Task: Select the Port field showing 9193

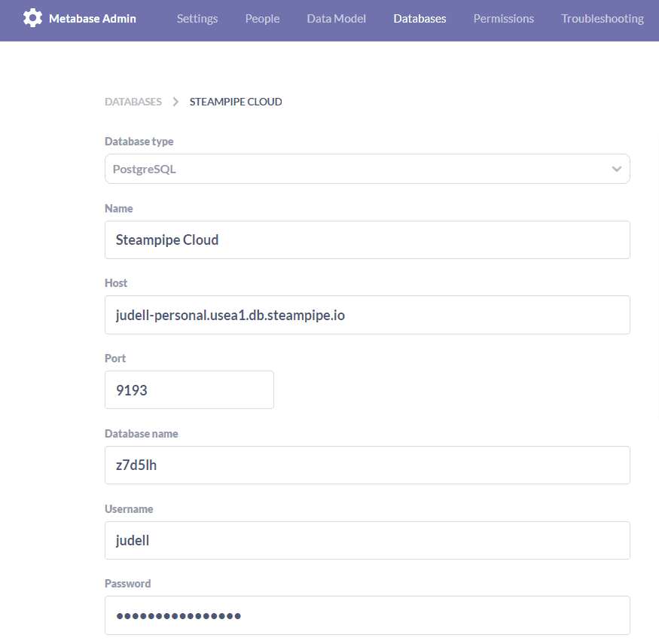Action: pos(189,389)
